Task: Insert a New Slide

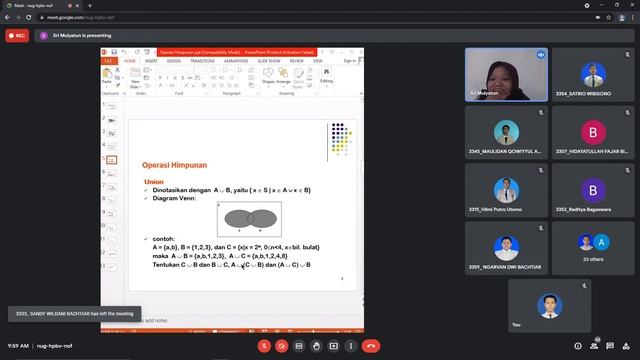Action: click(135, 73)
